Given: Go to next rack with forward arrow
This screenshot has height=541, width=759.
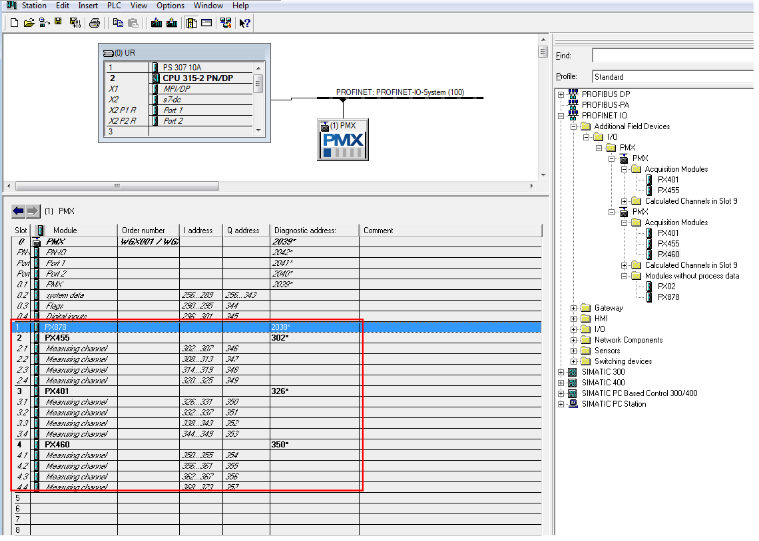Looking at the screenshot, I should (x=32, y=211).
